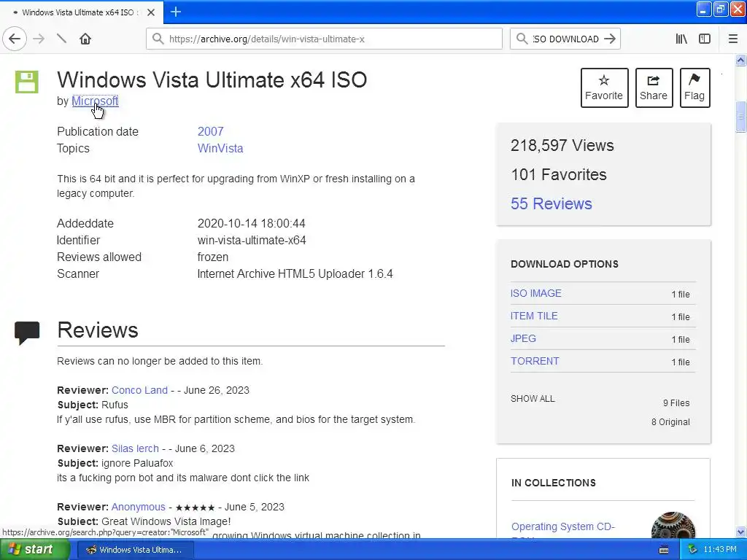747x560 pixels.
Task: Open the hamburger application menu
Action: click(x=733, y=39)
